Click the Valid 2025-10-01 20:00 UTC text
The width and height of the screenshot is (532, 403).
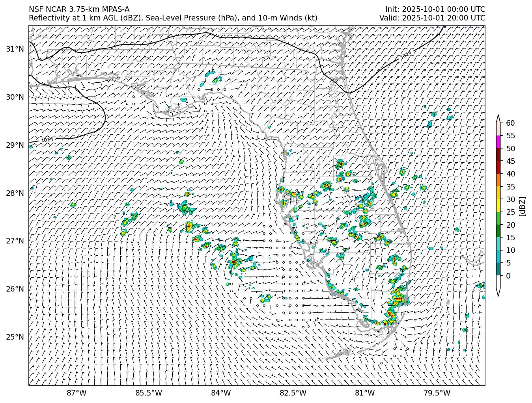(432, 18)
